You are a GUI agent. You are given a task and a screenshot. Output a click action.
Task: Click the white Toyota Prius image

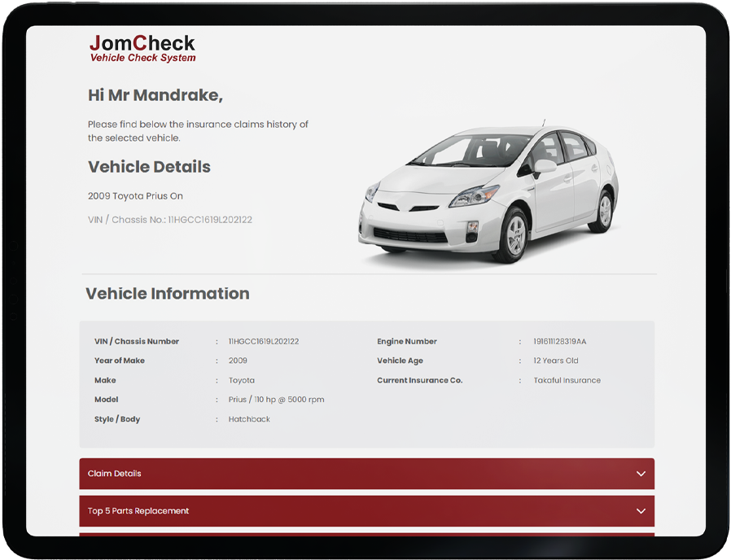tap(488, 191)
